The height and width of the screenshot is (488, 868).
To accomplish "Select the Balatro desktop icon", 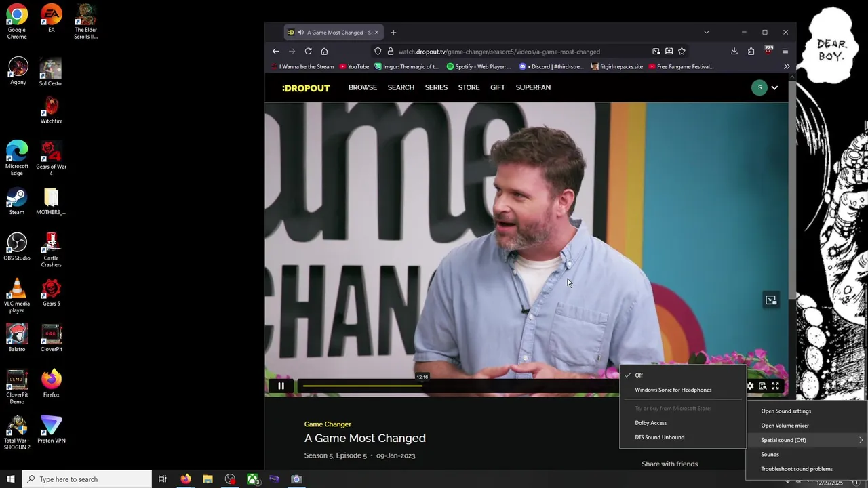I will [x=17, y=338].
